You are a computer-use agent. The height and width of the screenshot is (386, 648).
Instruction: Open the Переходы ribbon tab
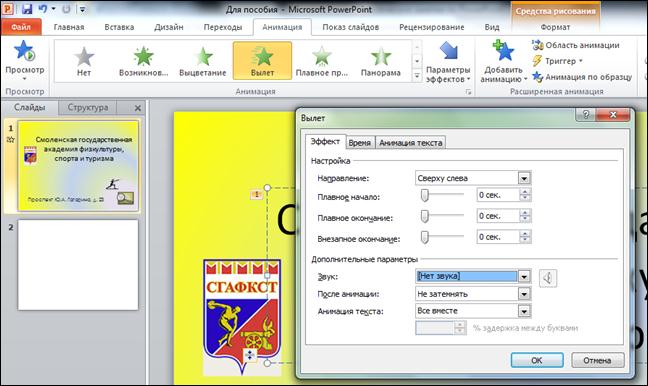(223, 27)
